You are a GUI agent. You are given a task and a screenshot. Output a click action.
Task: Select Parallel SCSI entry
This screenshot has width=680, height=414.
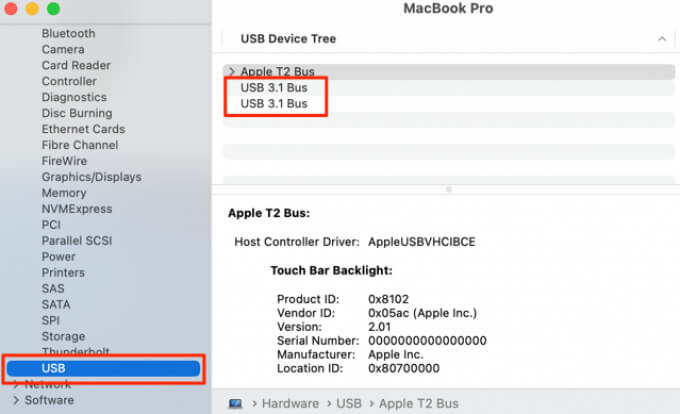[77, 241]
